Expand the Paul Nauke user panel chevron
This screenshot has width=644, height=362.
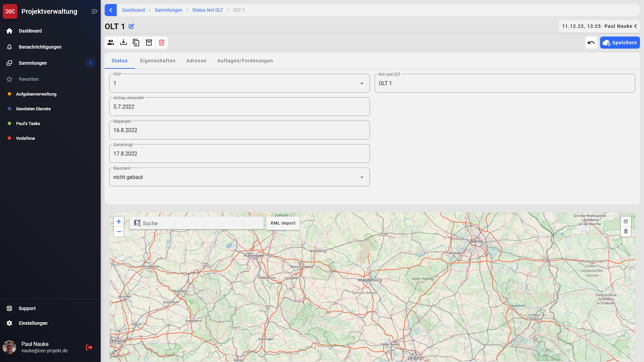coord(636,26)
